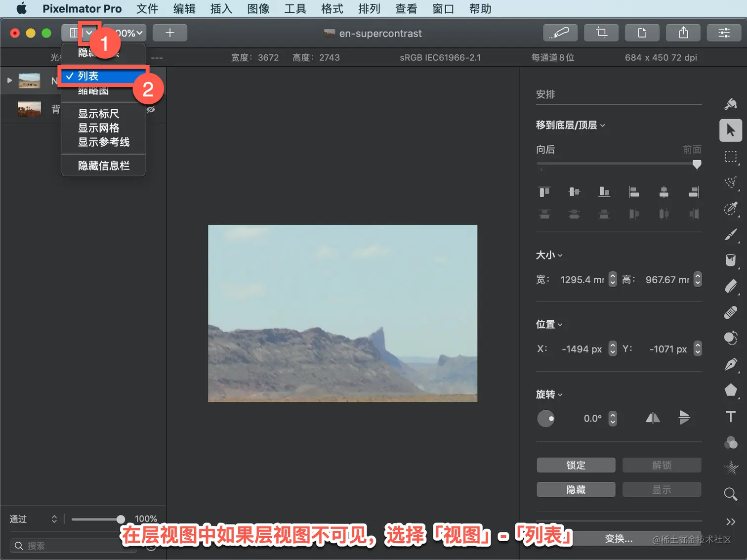Enable 显示标尺 in the view menu
The height and width of the screenshot is (560, 747).
coord(103,114)
